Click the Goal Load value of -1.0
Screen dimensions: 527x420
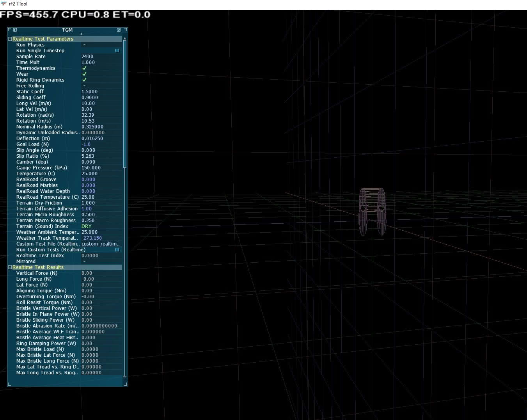(x=86, y=144)
